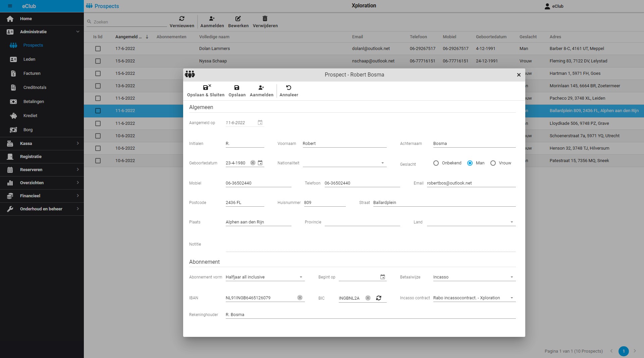Check the Patestraat row checkbox

(98, 161)
